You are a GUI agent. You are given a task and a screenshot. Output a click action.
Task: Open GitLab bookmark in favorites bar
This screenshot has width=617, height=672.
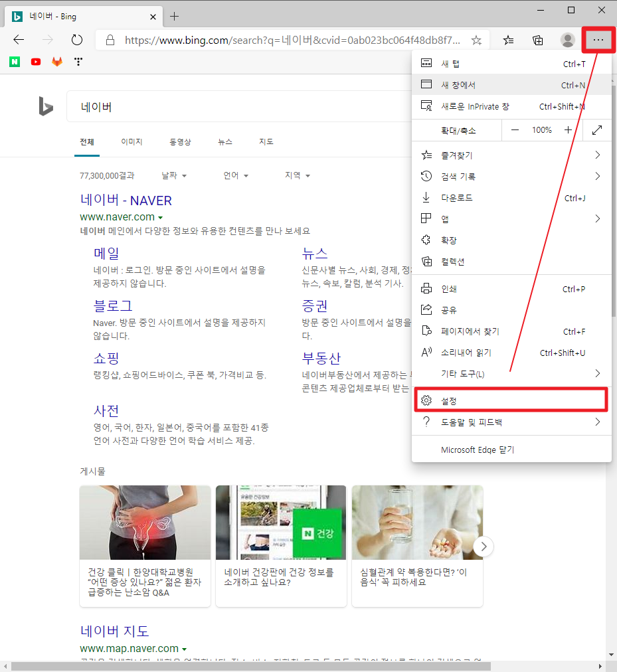click(x=57, y=62)
